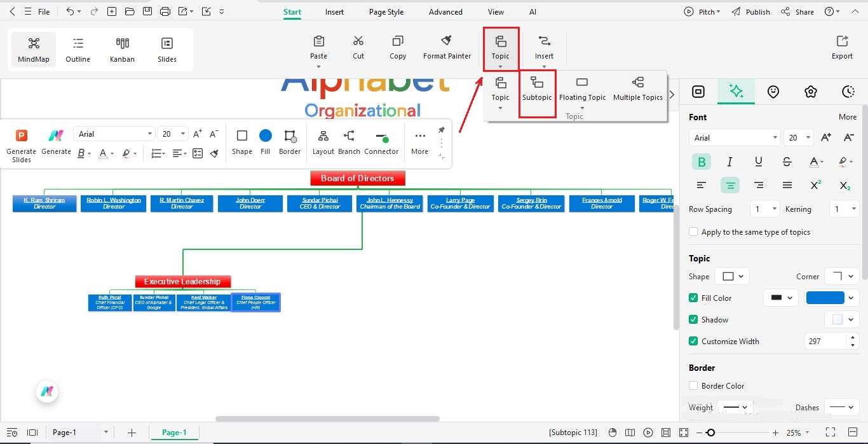The height and width of the screenshot is (444, 868).
Task: Toggle Underline in the Font panel
Action: [758, 162]
